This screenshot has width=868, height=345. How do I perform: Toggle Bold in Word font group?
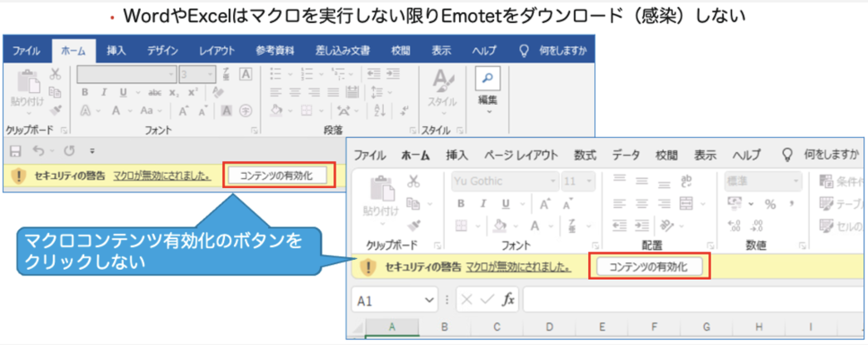tap(85, 92)
